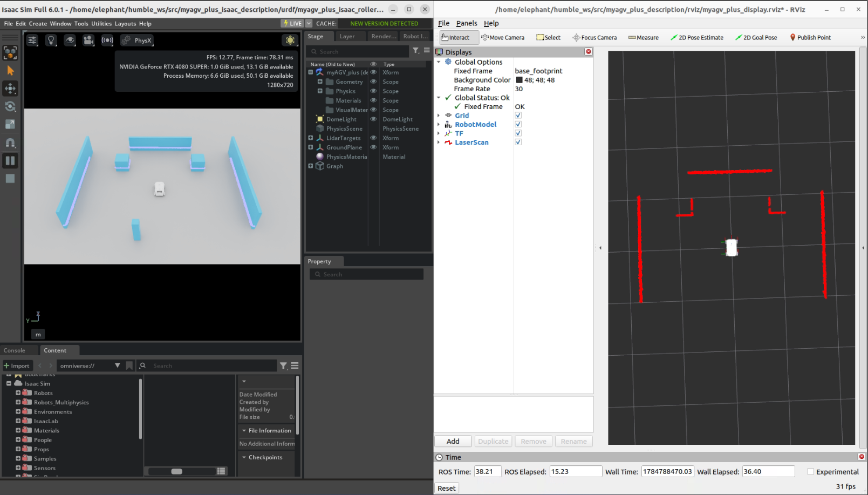Uncheck the Grid display checkbox
The height and width of the screenshot is (495, 868).
click(518, 116)
